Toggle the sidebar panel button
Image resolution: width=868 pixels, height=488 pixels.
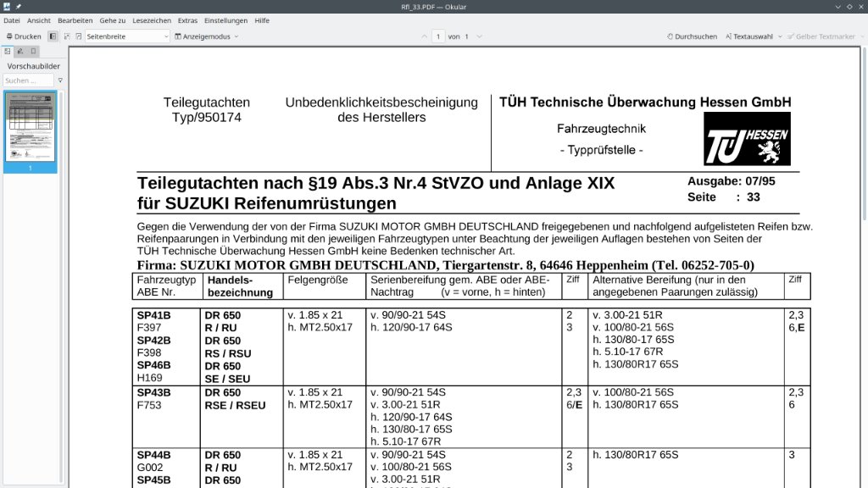coord(53,36)
